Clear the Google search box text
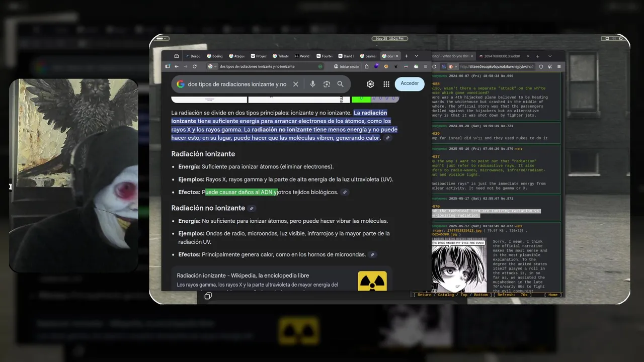644x362 pixels. pos(296,84)
